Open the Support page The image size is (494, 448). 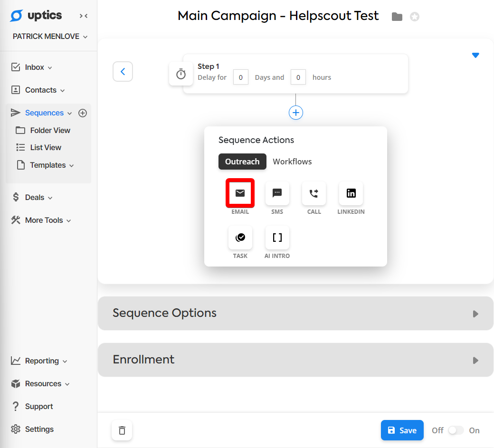[32, 406]
